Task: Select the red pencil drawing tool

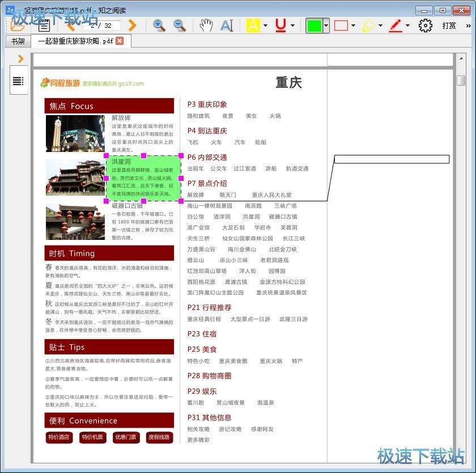Action: click(x=396, y=26)
